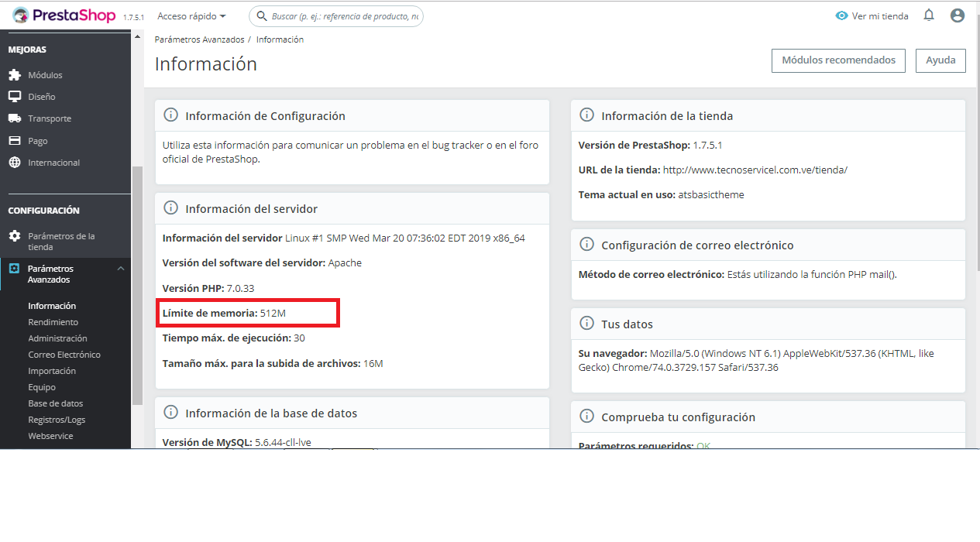Click Parámetros Avanzados in the breadcrumb
The image size is (980, 542).
(x=199, y=39)
